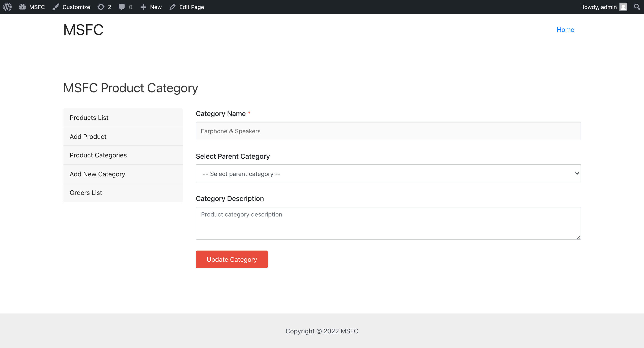Expand the Select Parent Category dropdown

pos(388,173)
